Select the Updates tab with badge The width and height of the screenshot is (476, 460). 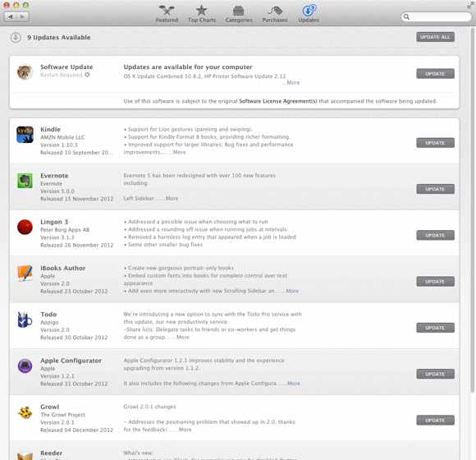(x=309, y=14)
